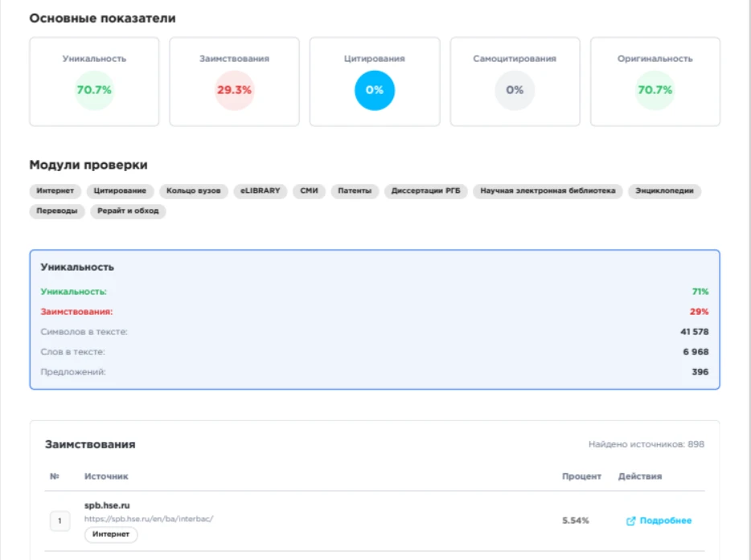Click the Подробнее link for spb.hse.ru
Viewport: 751px width, 560px height.
tap(665, 521)
